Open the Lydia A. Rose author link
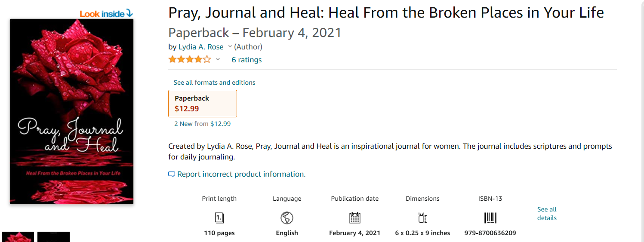 pos(201,47)
